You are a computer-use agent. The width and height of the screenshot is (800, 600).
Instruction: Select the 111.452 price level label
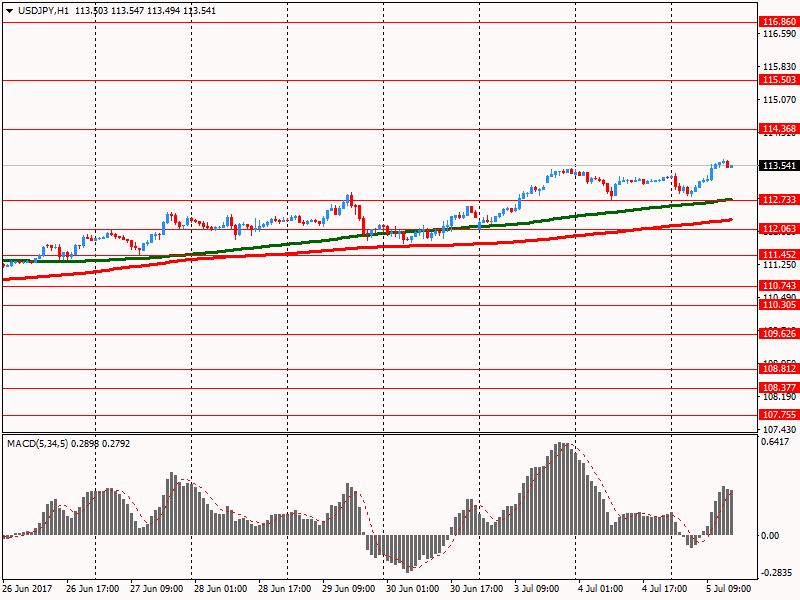tap(779, 255)
